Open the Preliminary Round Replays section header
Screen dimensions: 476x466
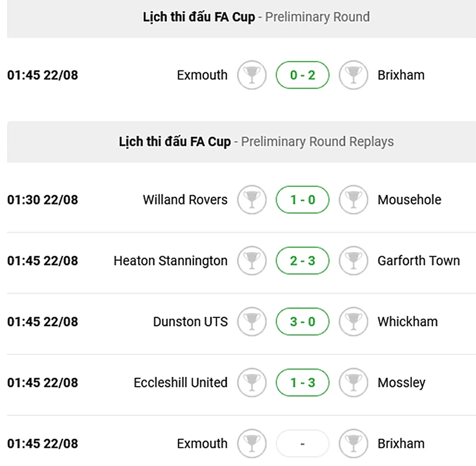tap(256, 142)
